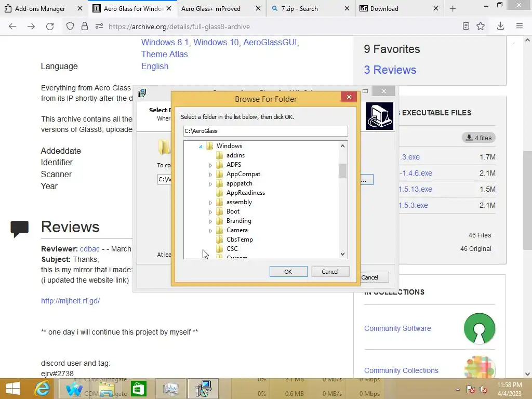The image size is (532, 399).
Task: Expand the ADFS folder
Action: point(210,165)
